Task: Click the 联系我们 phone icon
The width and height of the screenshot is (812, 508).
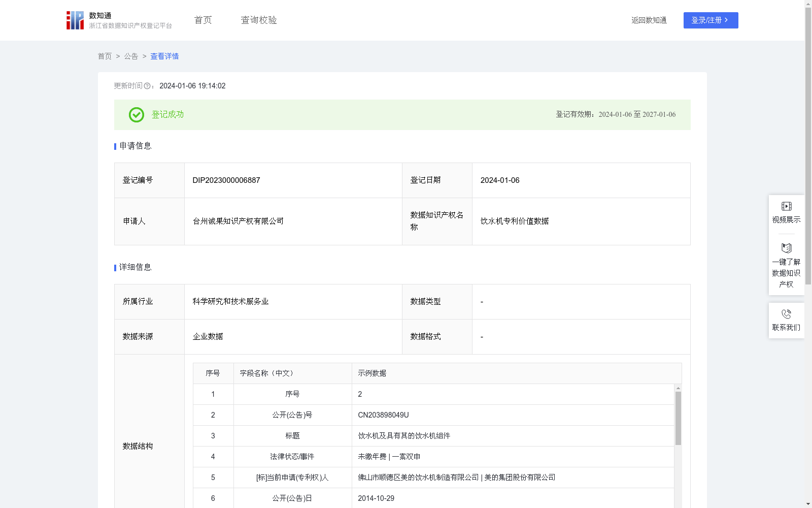Action: tap(786, 314)
